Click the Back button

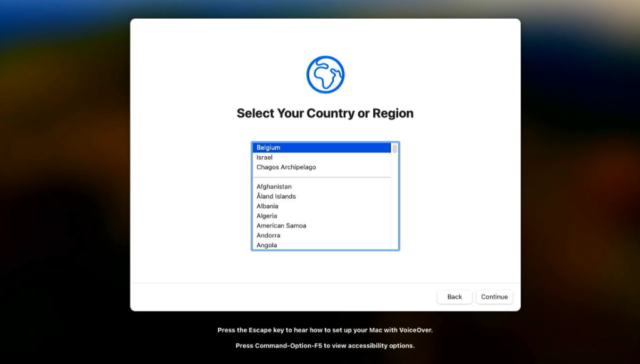(x=454, y=297)
